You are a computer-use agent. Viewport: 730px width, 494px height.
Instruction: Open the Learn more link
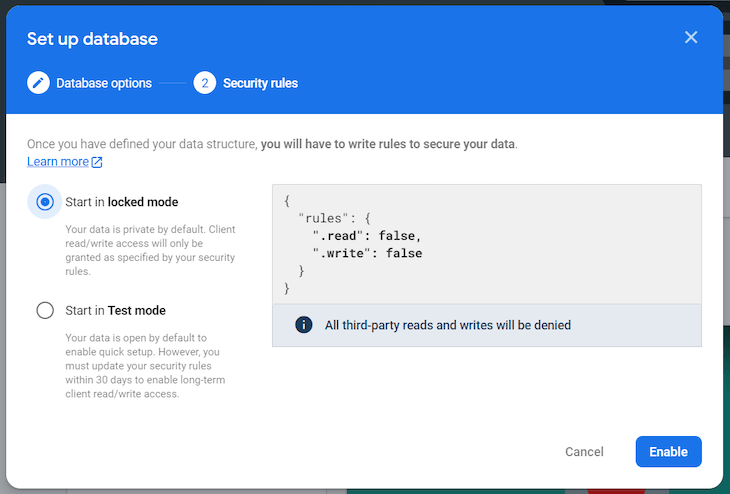pyautogui.click(x=58, y=162)
